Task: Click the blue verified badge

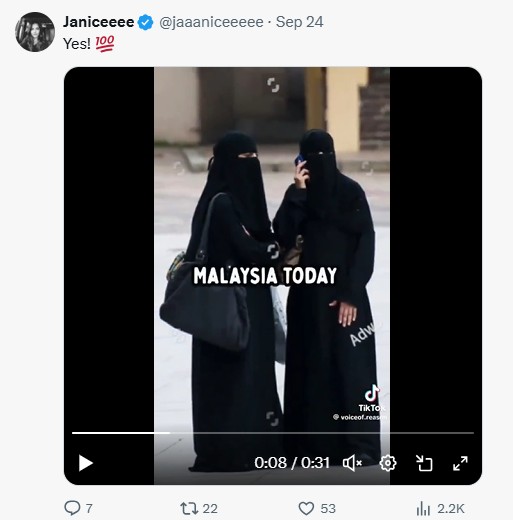Action: coord(145,22)
